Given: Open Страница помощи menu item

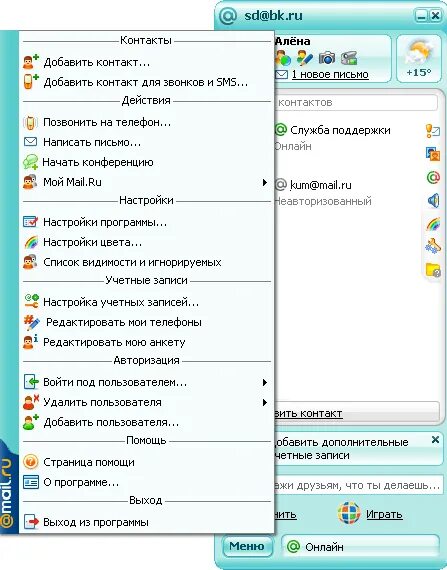Looking at the screenshot, I should (147, 462).
